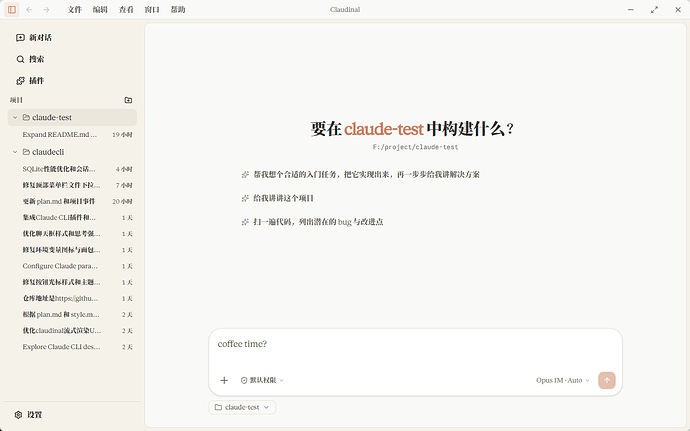This screenshot has height=431, width=690.
Task: Open the 默认权限 permissions dropdown
Action: pyautogui.click(x=262, y=380)
